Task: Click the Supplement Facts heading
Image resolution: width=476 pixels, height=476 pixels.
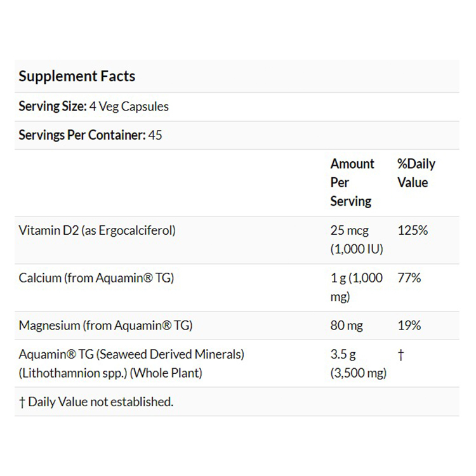Action: (x=77, y=77)
